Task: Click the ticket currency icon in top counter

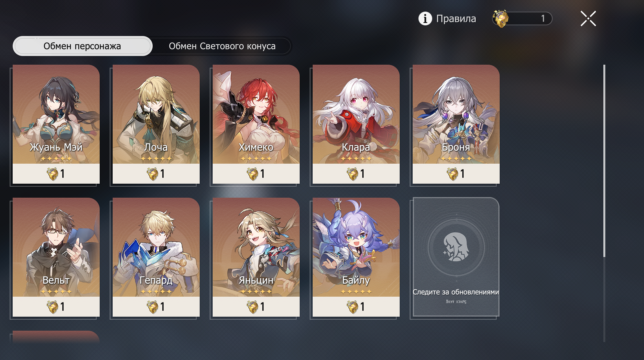Action: [x=501, y=19]
